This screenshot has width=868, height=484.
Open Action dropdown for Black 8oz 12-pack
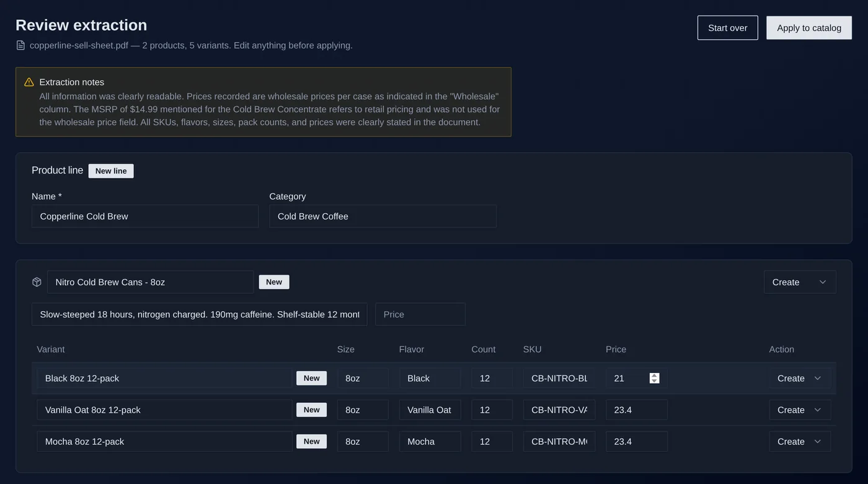tap(800, 378)
